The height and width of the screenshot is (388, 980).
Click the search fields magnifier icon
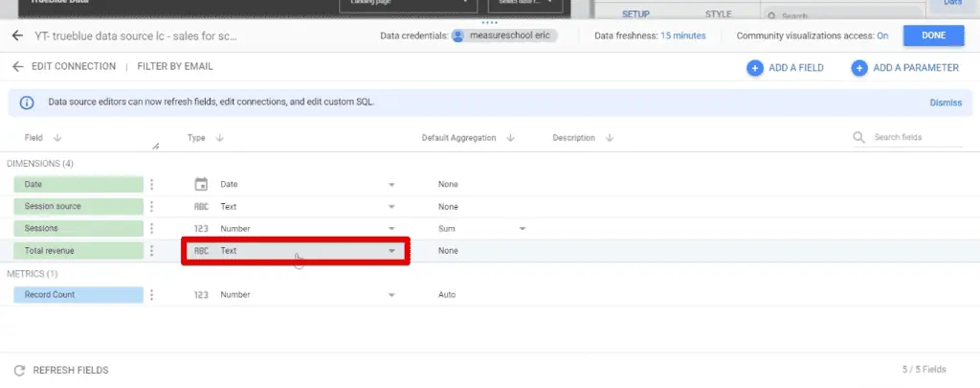tap(859, 137)
